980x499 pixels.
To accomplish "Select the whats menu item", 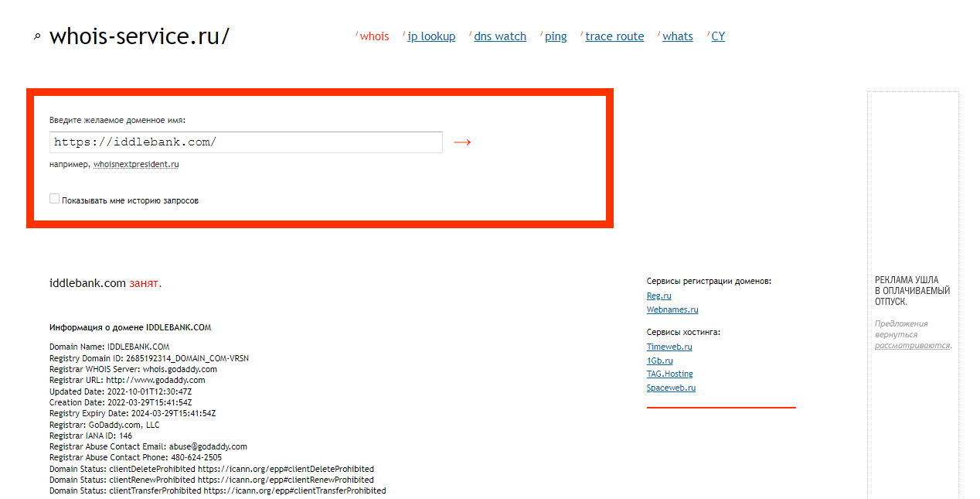I will [x=677, y=36].
